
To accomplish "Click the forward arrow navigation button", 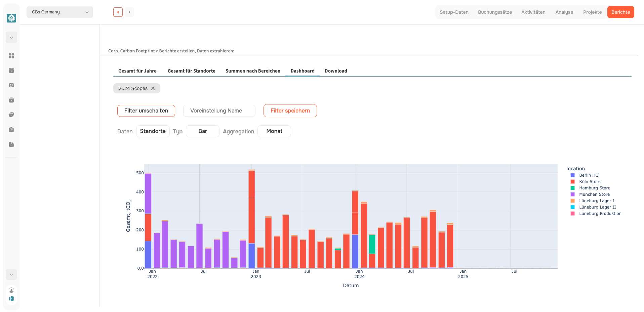I will pyautogui.click(x=129, y=12).
